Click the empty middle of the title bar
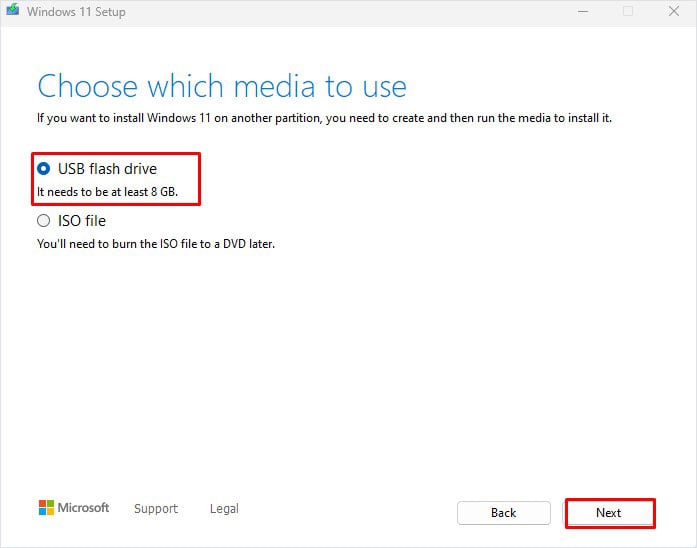This screenshot has width=697, height=548. point(347,12)
